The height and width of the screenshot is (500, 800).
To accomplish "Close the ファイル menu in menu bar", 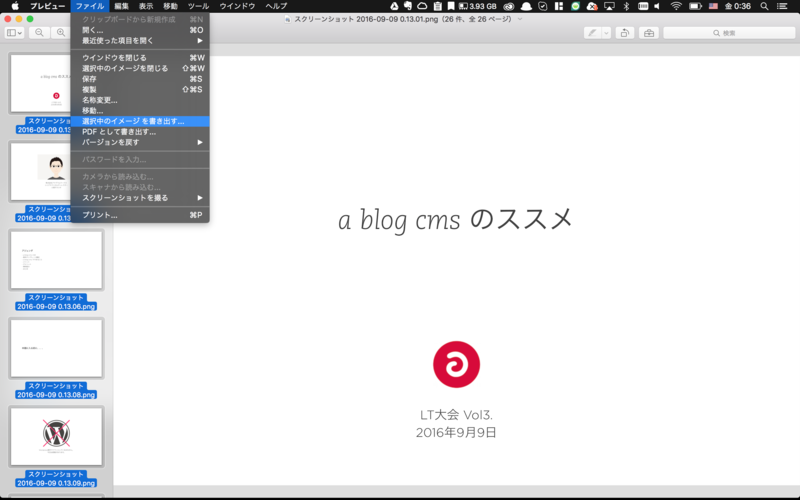I will (90, 6).
